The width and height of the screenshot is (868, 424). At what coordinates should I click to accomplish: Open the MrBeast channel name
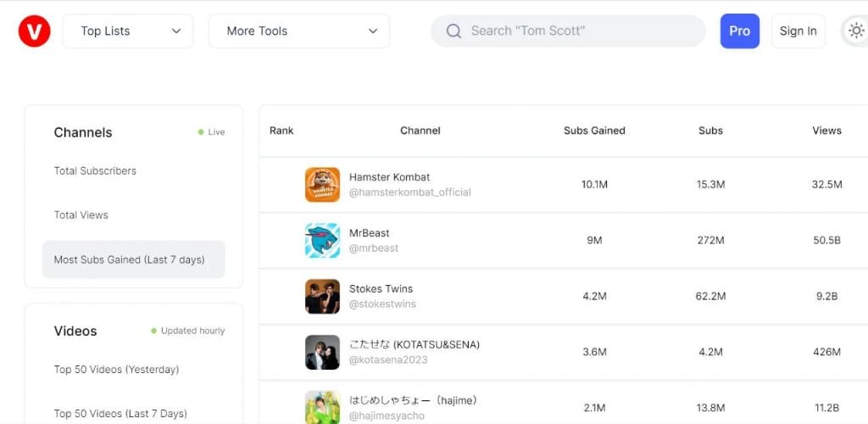(370, 233)
